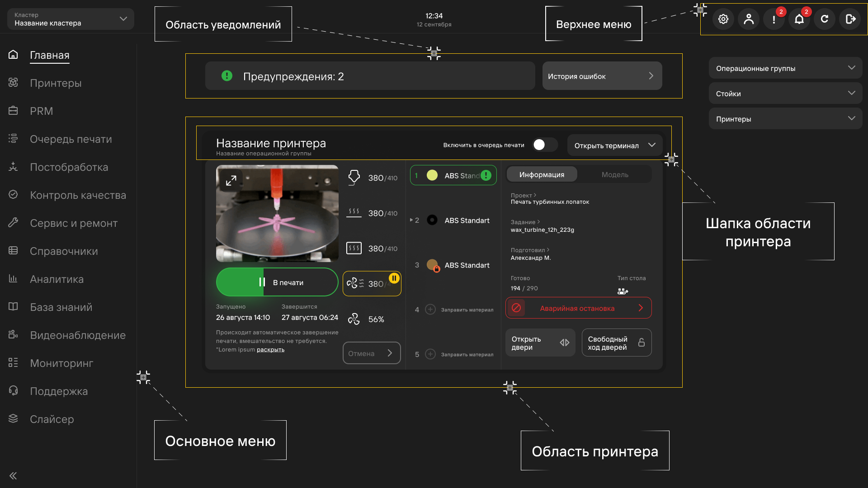
Task: Expand the Принтеры filter dropdown
Action: [786, 119]
